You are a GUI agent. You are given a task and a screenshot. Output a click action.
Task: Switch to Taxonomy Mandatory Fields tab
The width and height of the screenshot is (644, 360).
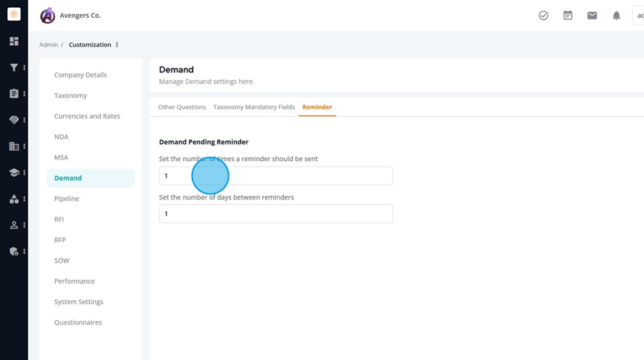pos(254,107)
